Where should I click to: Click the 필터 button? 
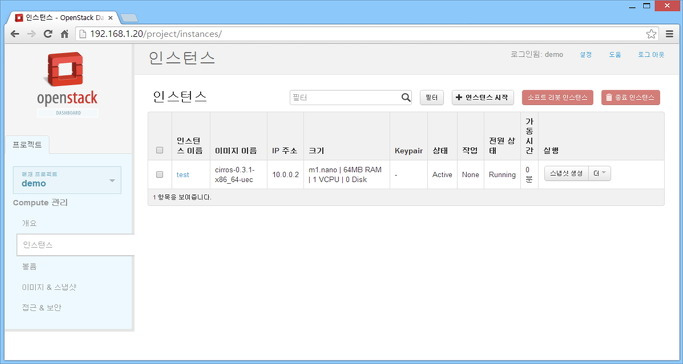click(x=432, y=98)
